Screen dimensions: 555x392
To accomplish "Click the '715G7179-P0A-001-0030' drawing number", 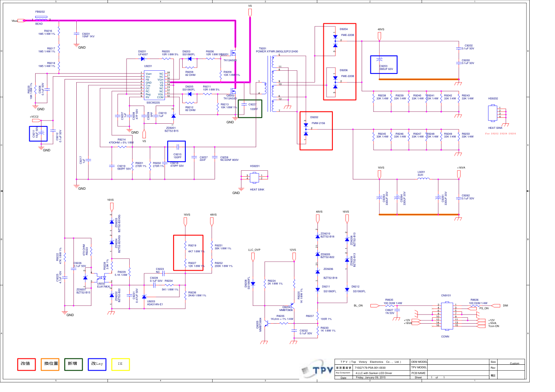I will point(370,367).
